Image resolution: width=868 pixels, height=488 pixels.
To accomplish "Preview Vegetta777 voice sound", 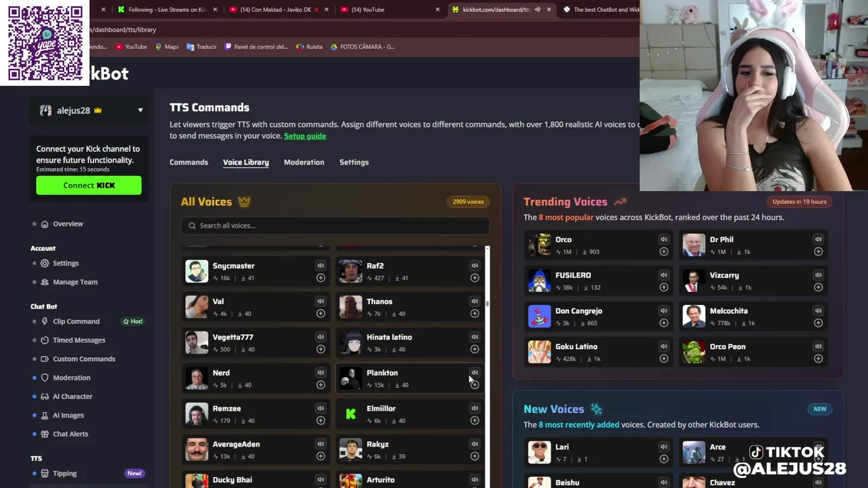I will (321, 337).
